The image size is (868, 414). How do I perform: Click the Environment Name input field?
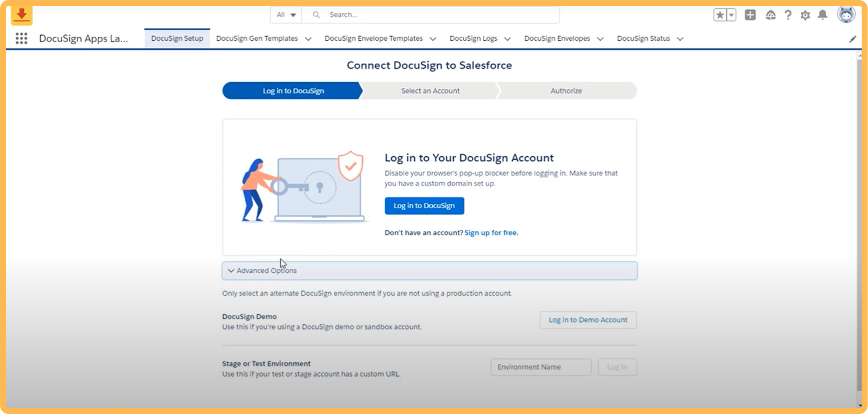pos(541,367)
